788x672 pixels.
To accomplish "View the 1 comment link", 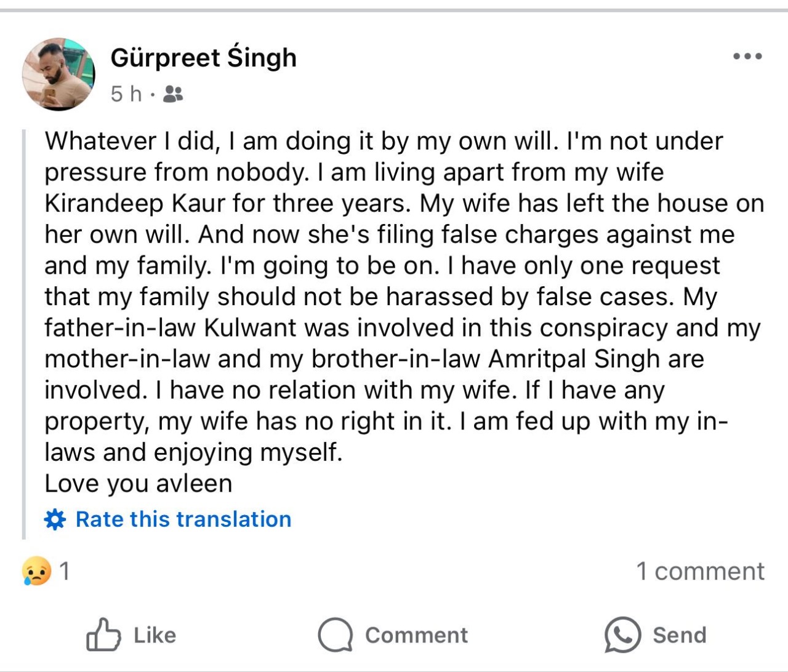I will click(700, 571).
